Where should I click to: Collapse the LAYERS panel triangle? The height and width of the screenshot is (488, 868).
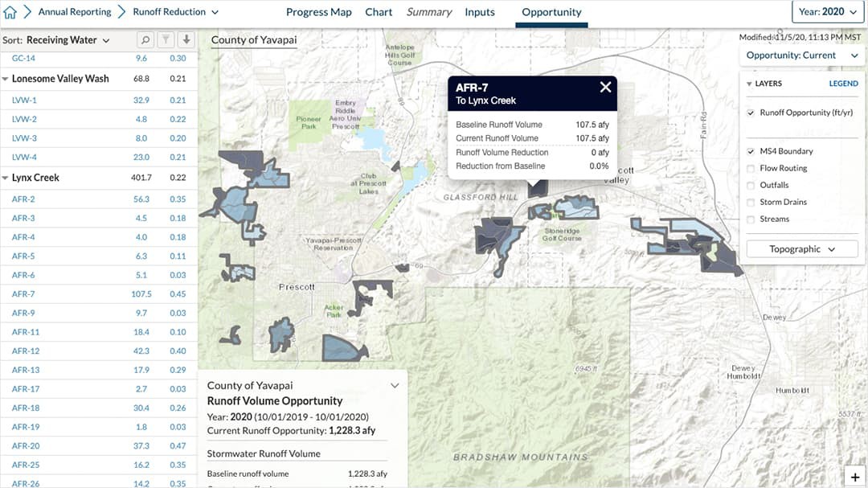(749, 84)
